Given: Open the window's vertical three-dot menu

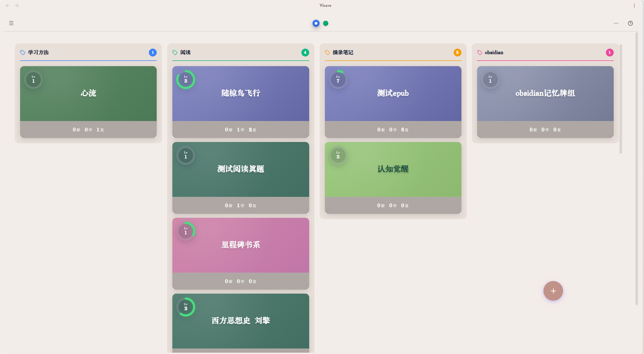Looking at the screenshot, I should click(x=634, y=5).
